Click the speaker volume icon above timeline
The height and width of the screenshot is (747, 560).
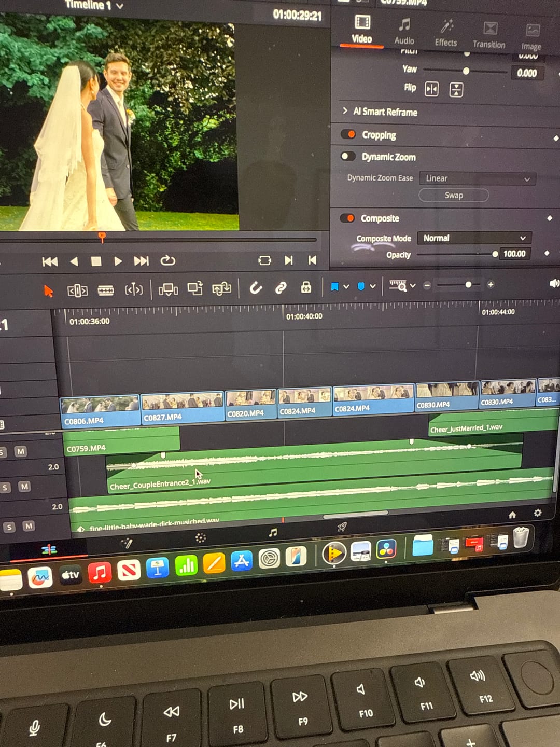[554, 283]
